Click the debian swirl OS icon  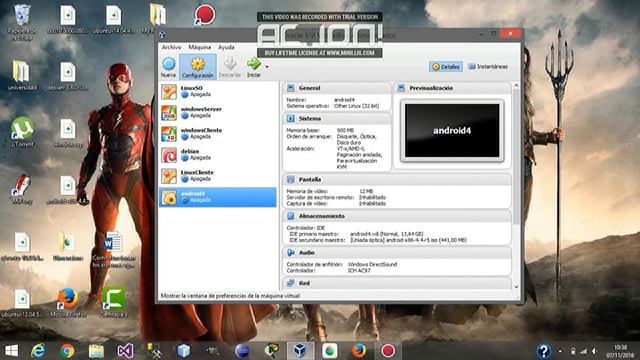point(169,156)
